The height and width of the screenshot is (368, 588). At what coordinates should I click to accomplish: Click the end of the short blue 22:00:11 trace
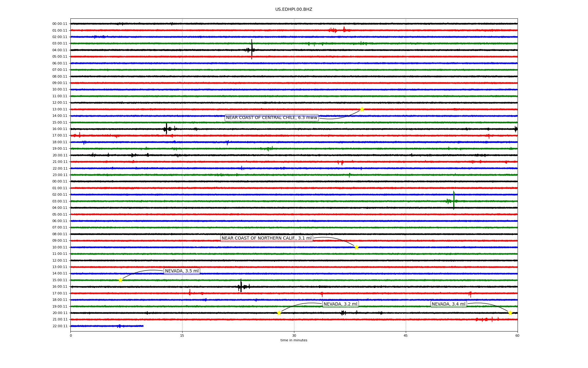tap(143, 326)
